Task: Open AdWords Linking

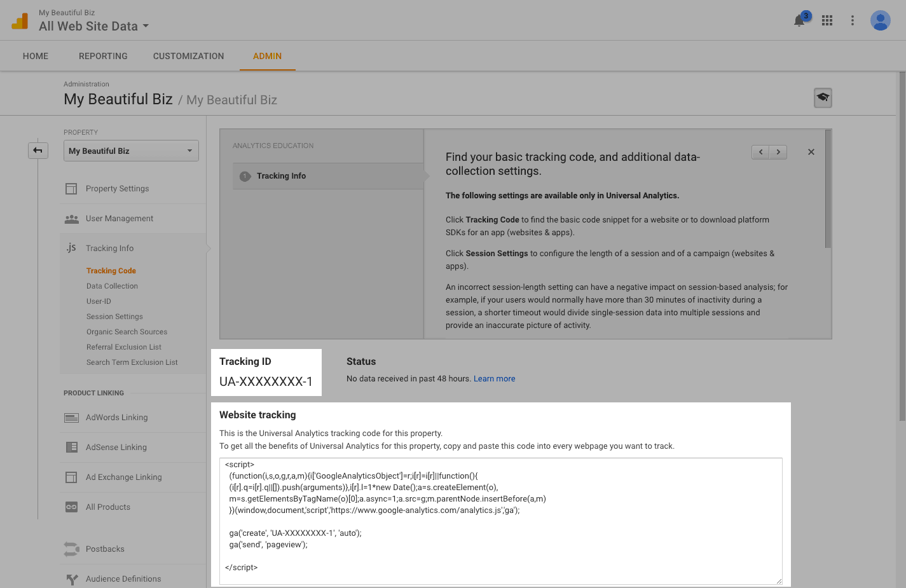Action: click(x=117, y=418)
